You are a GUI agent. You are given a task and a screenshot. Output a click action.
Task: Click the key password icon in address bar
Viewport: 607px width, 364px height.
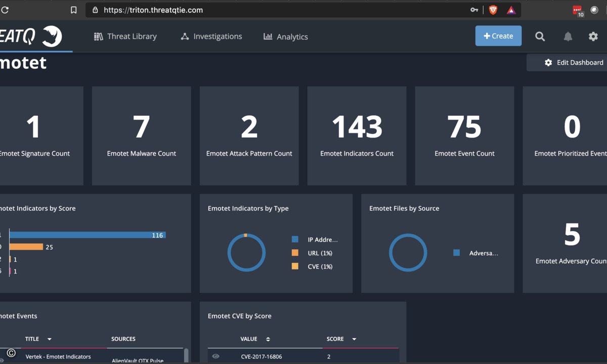(474, 10)
